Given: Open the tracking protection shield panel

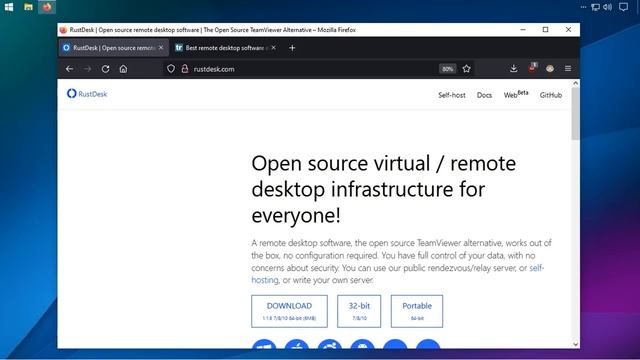Looking at the screenshot, I should point(171,69).
